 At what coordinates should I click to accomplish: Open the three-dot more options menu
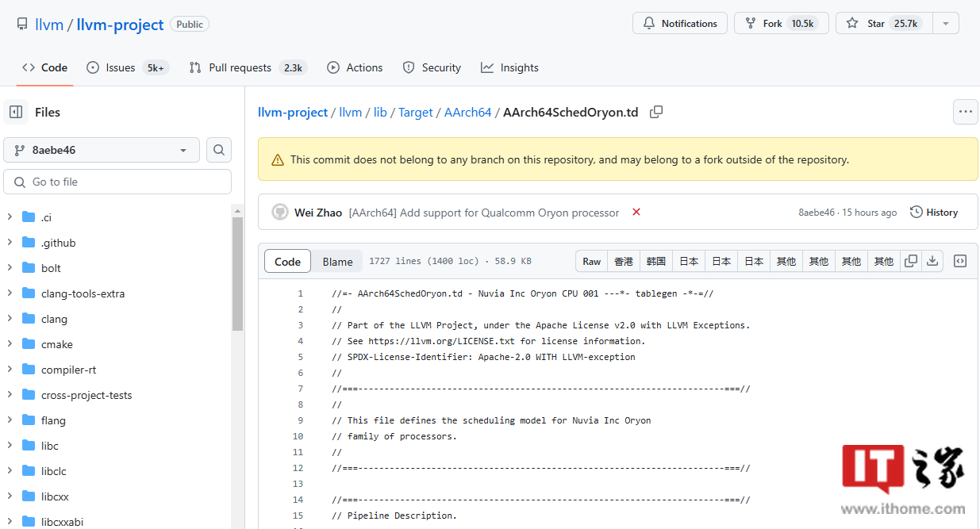pos(965,112)
